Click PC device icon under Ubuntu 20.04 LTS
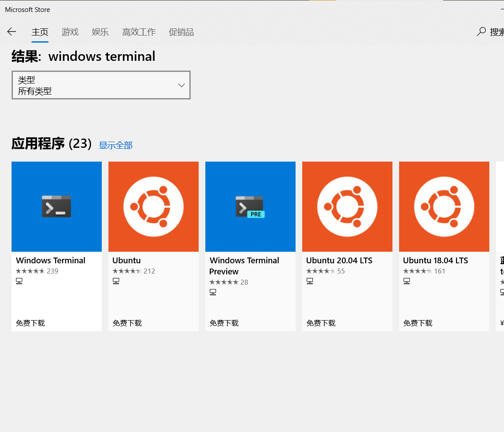Image resolution: width=504 pixels, height=432 pixels. point(310,281)
